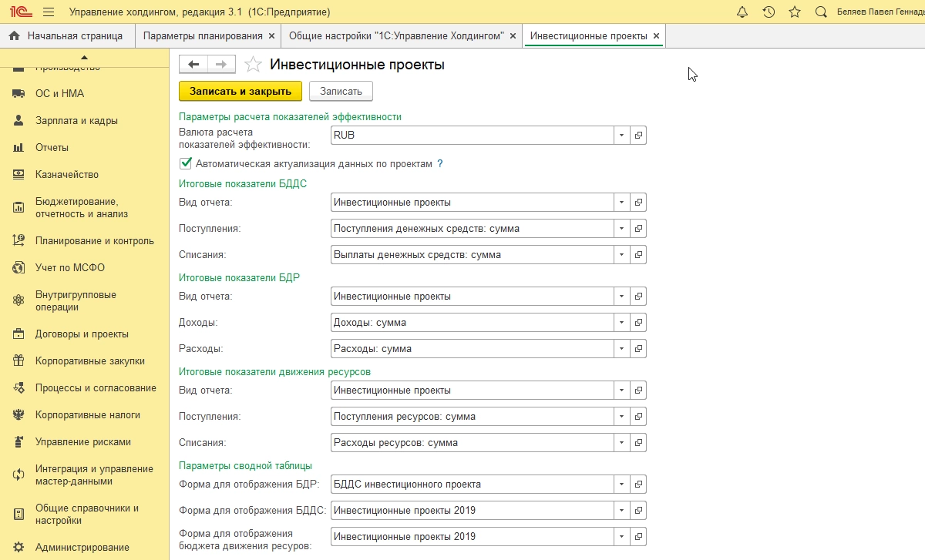
Task: Open the Начальная страница tab
Action: tap(67, 36)
